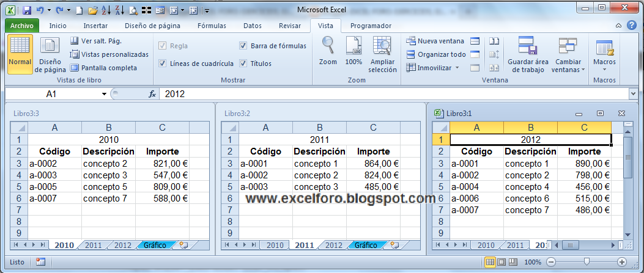Screen dimensions: 644x273
Task: Click the Save icon in quick access toolbar
Action: coord(27,10)
